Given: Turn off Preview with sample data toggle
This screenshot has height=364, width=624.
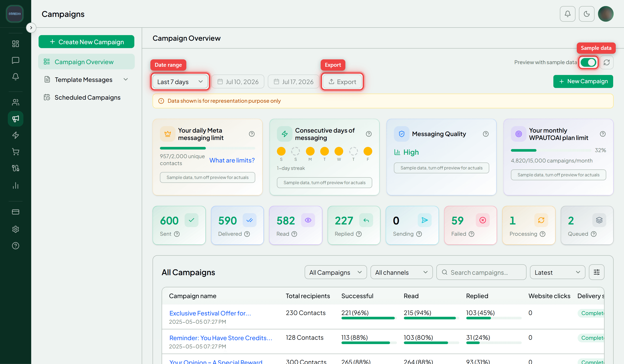Looking at the screenshot, I should pos(588,62).
